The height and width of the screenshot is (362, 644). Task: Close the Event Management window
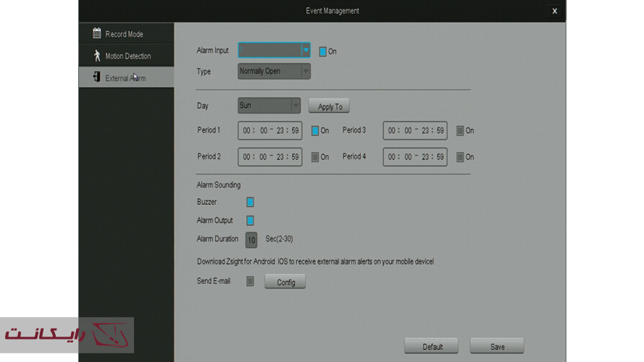point(554,11)
